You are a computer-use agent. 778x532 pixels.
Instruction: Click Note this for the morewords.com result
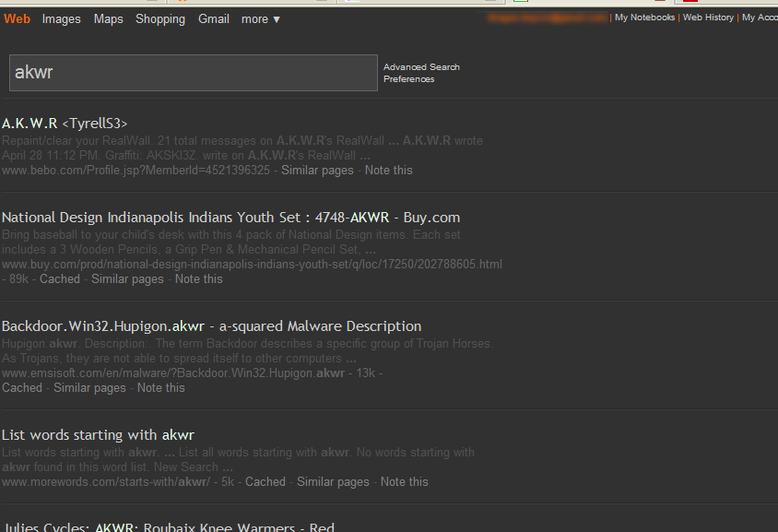(x=405, y=481)
